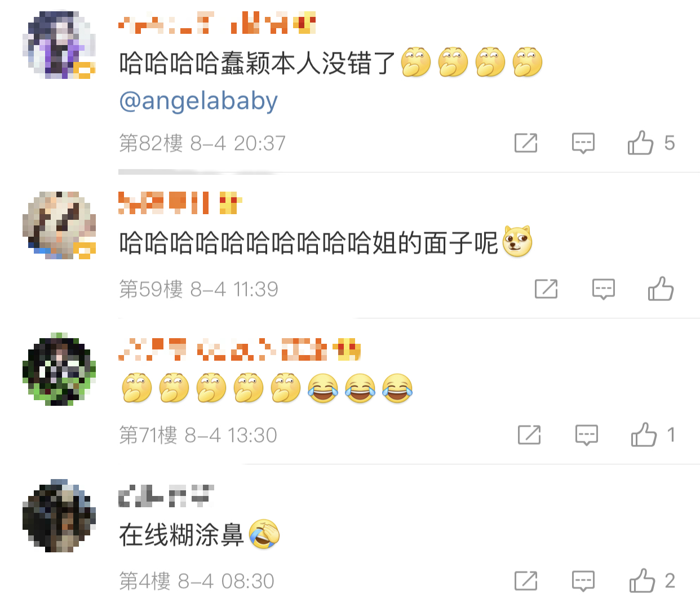The width and height of the screenshot is (700, 607).
Task: Reply to the 第82樓 comment
Action: 583,143
